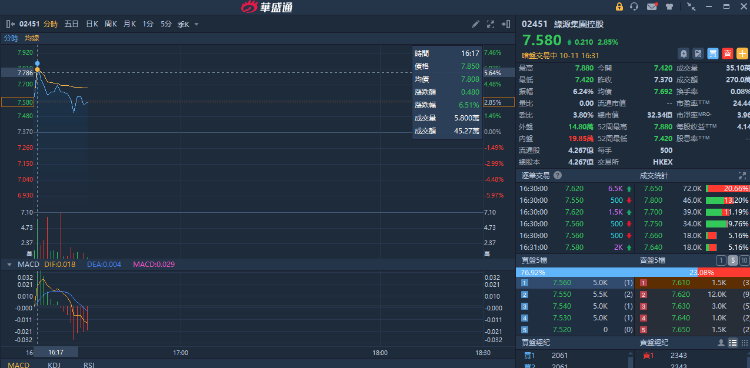
Task: Click the 7.800 volume statistics row
Action: point(694,201)
